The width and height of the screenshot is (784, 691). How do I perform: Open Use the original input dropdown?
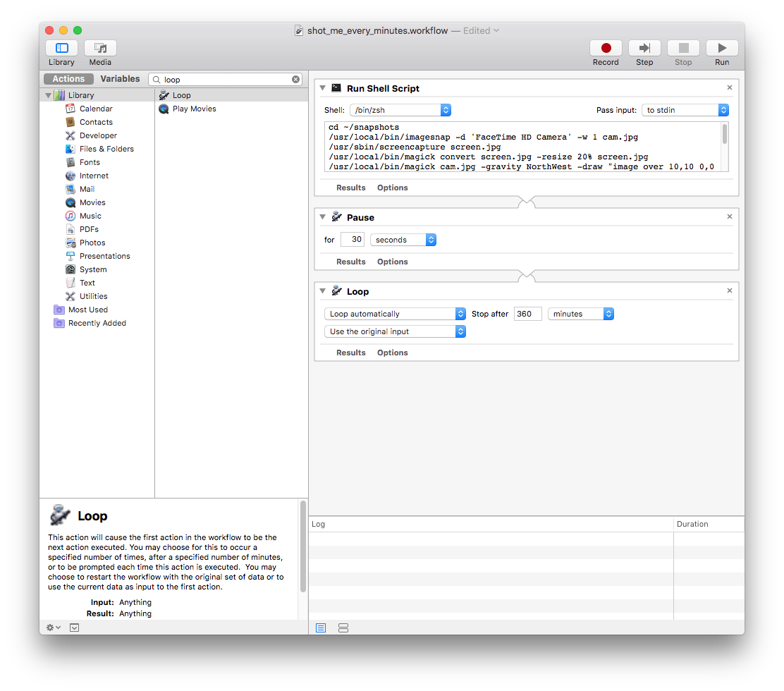click(395, 331)
